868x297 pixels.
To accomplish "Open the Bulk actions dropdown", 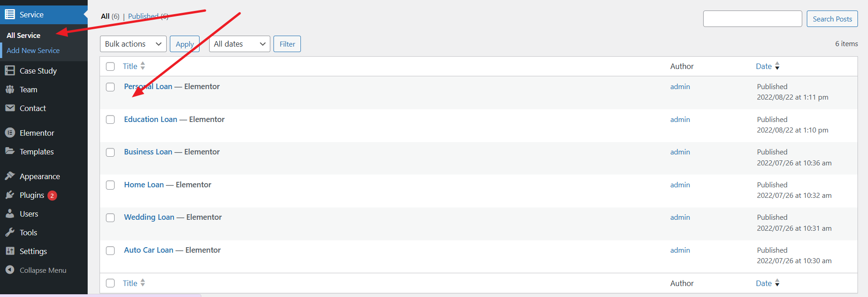I will (x=133, y=44).
